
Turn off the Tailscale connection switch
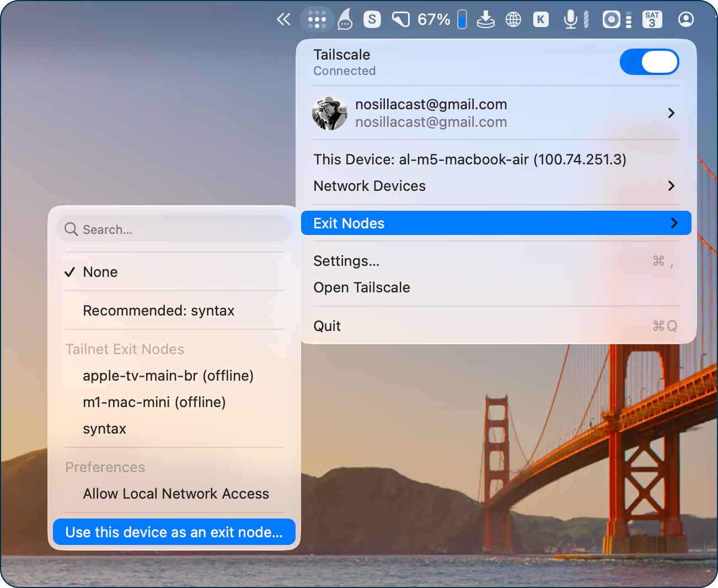pos(650,62)
